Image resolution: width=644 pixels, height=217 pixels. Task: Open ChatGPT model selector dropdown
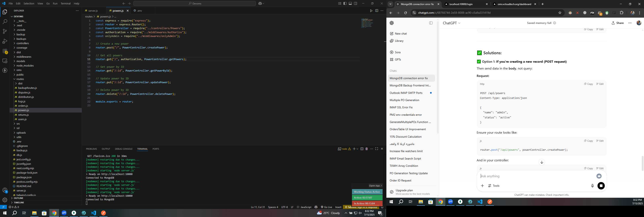click(451, 23)
